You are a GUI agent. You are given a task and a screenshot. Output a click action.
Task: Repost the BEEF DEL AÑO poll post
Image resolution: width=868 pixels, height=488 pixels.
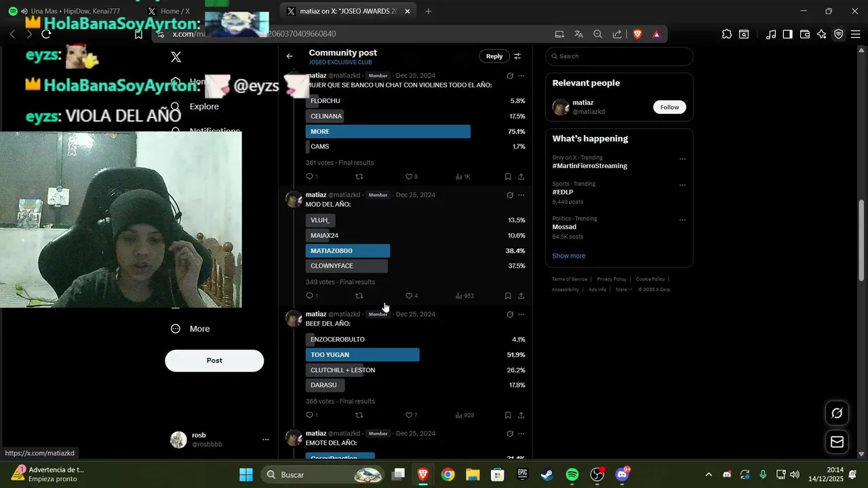click(359, 415)
